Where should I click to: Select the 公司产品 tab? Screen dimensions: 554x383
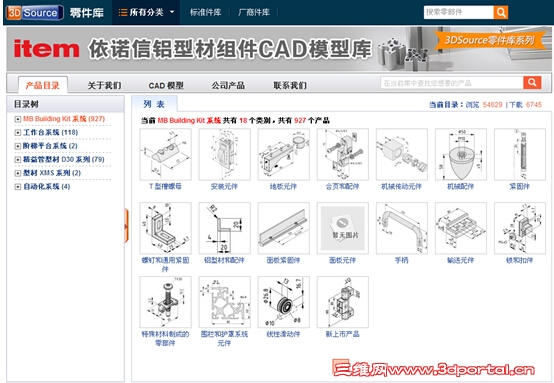tap(228, 86)
